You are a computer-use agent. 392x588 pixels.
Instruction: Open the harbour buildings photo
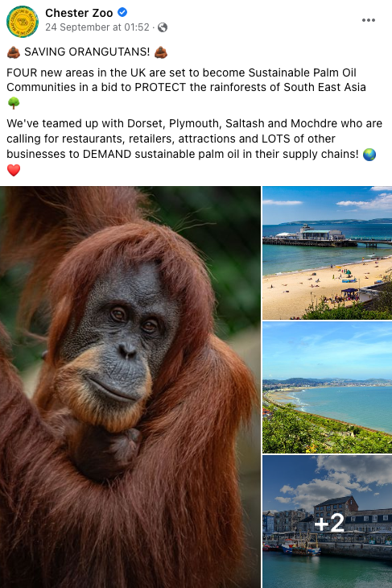pos(327,522)
